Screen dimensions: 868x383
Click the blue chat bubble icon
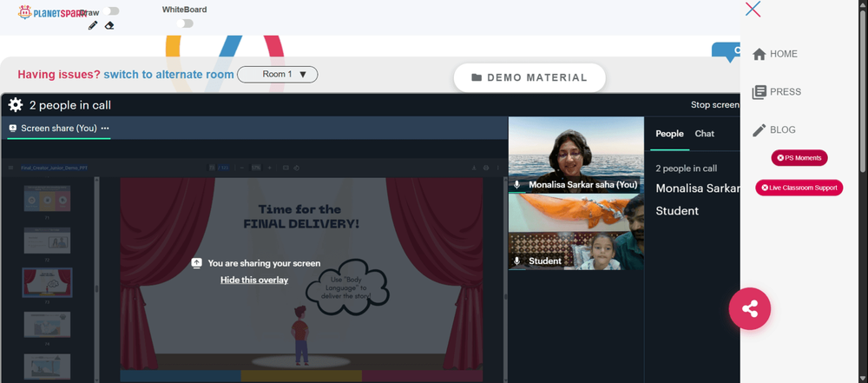(x=728, y=51)
